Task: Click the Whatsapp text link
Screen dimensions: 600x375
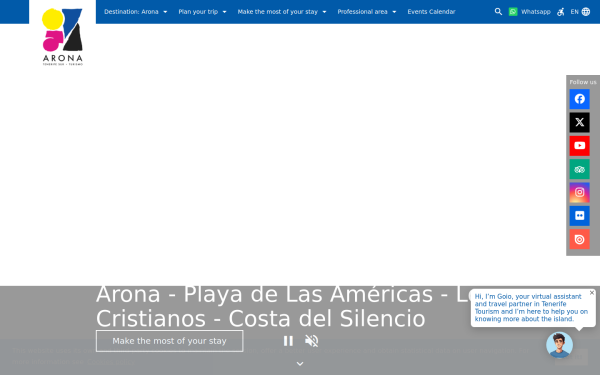Action: click(x=536, y=12)
